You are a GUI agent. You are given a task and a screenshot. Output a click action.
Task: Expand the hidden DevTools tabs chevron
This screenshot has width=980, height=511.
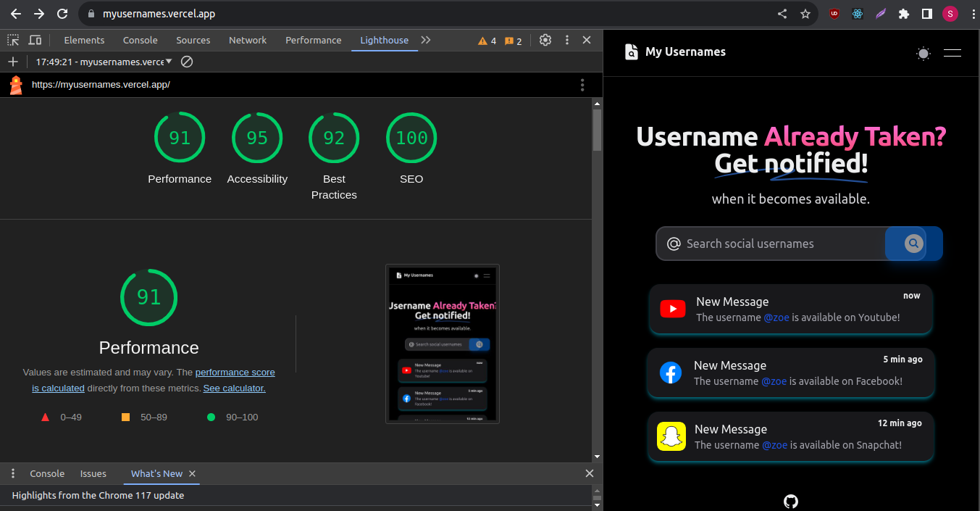tap(425, 40)
